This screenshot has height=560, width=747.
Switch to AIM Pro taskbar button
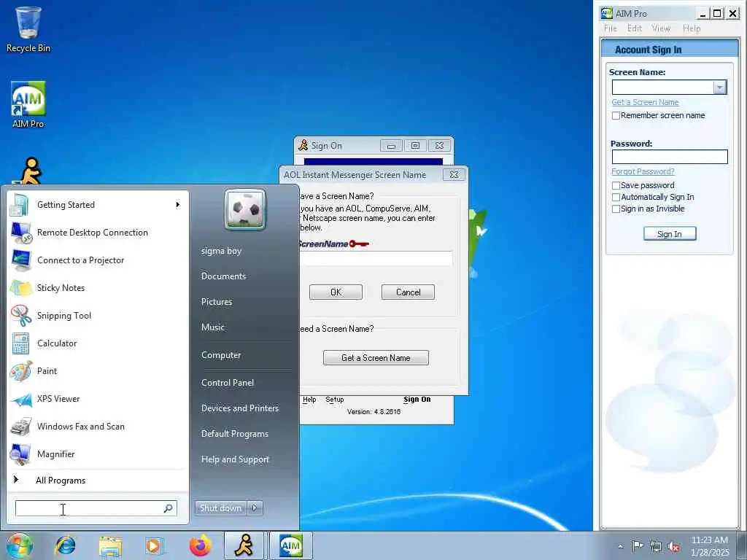291,545
